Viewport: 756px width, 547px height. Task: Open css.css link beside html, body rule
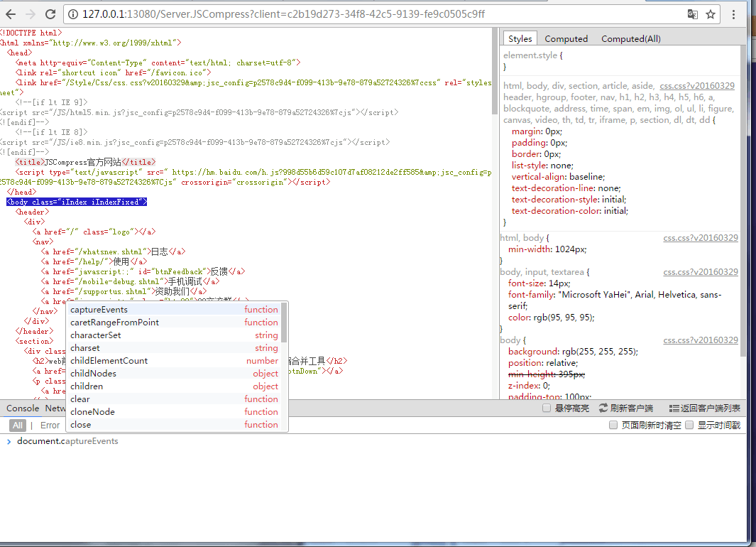[701, 238]
